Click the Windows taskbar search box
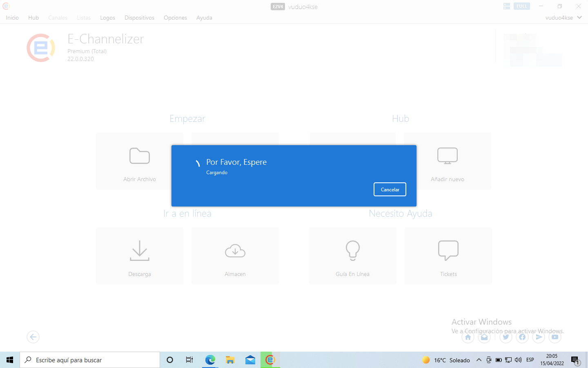 point(90,360)
